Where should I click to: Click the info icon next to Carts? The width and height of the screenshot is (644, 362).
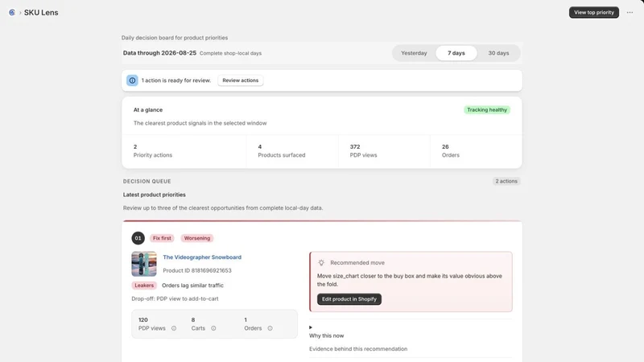(213, 328)
